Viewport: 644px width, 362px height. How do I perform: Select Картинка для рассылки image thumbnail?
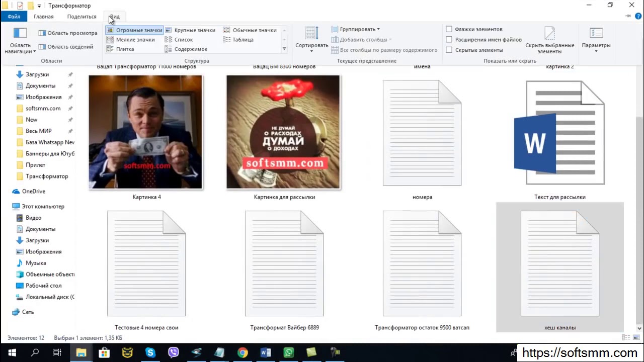(284, 133)
